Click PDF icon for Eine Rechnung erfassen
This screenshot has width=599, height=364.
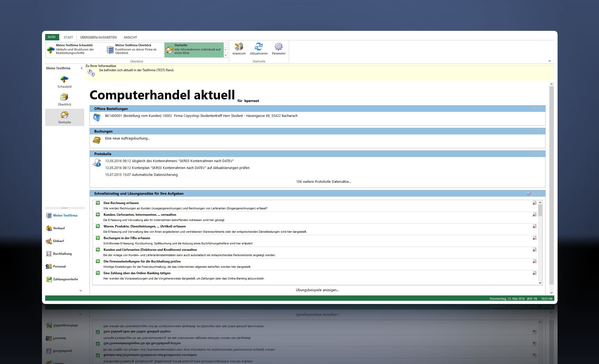[534, 203]
